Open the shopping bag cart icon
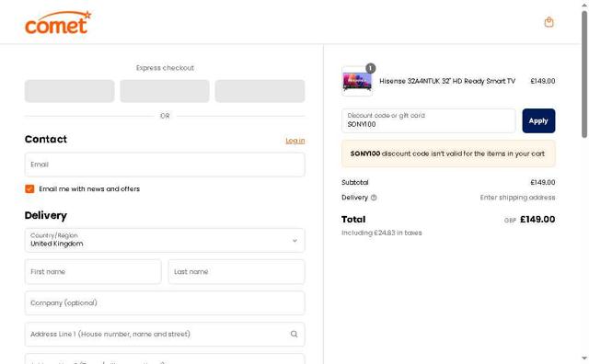Screen dimensions: 589x364 pos(549,22)
